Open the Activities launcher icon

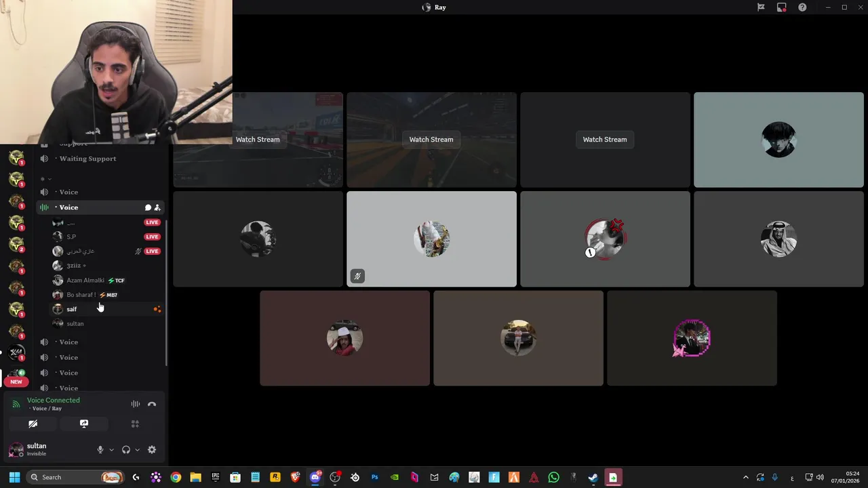[135, 424]
